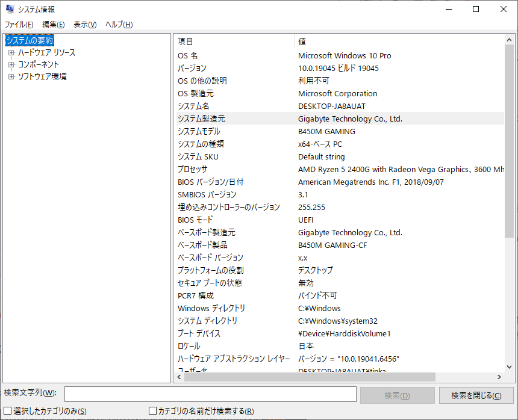Click the 値 column header
The width and height of the screenshot is (518, 420).
pos(399,42)
